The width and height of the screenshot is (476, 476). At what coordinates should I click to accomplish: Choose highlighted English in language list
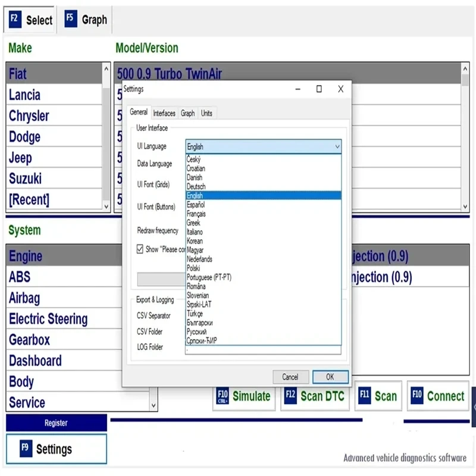263,196
